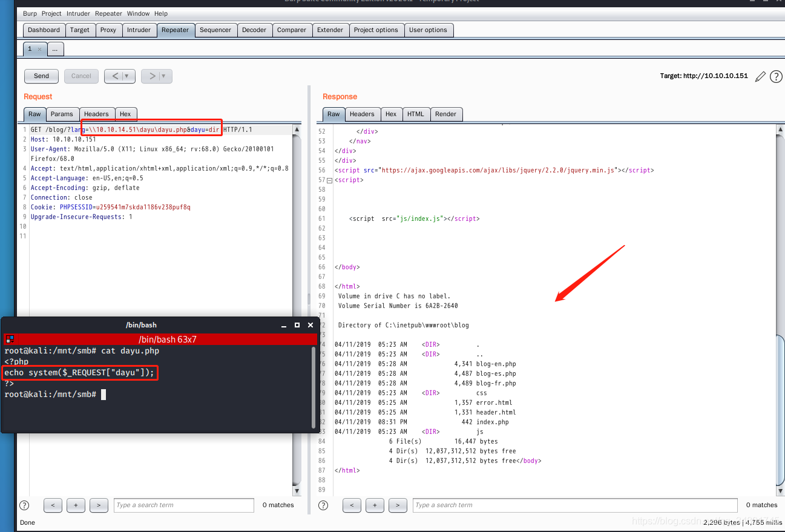The image size is (785, 532).
Task: Open the Project menu
Action: click(x=51, y=13)
